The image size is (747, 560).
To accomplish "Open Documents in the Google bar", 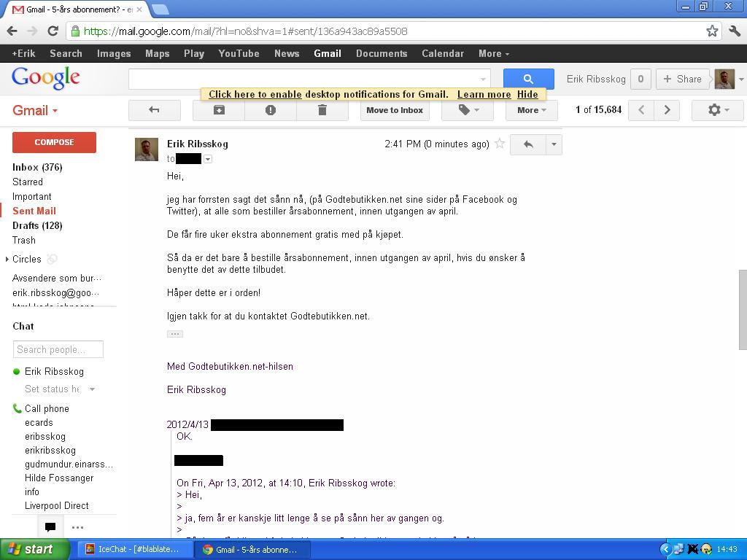I will 382,53.
